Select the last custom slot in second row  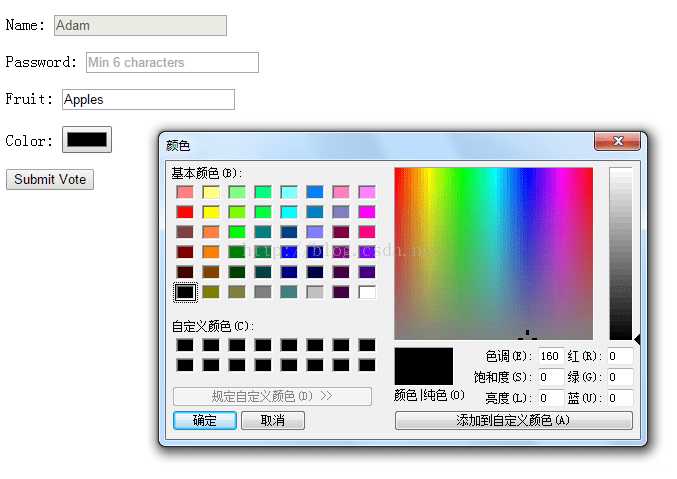[x=367, y=365]
